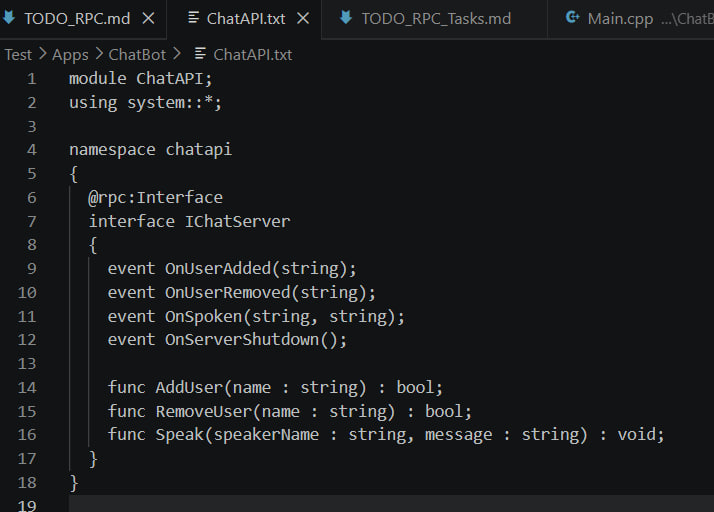Click the 'OnSpoken' event name
This screenshot has height=512, width=714.
pyautogui.click(x=204, y=316)
